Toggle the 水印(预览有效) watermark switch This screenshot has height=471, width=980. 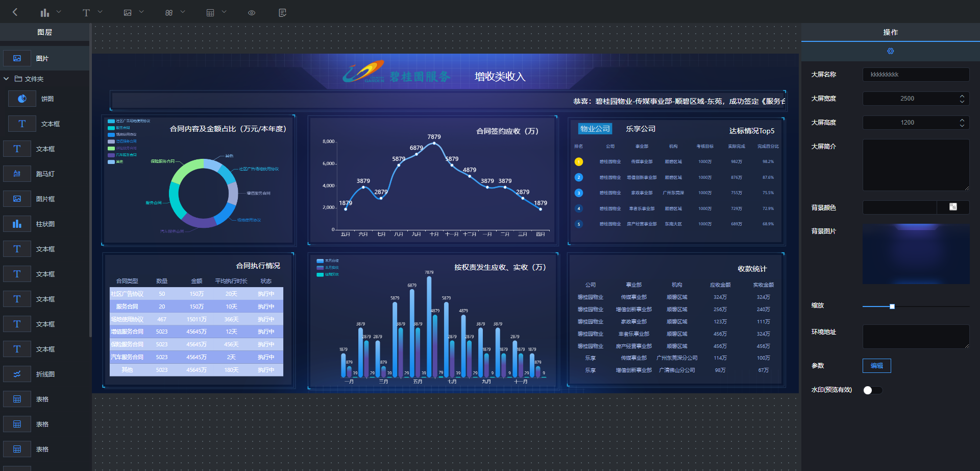tap(872, 390)
